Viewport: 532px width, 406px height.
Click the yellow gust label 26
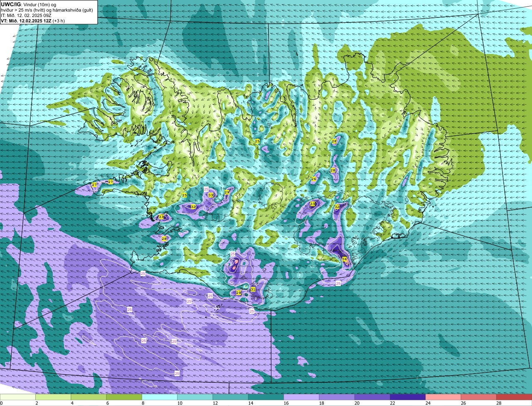click(314, 179)
